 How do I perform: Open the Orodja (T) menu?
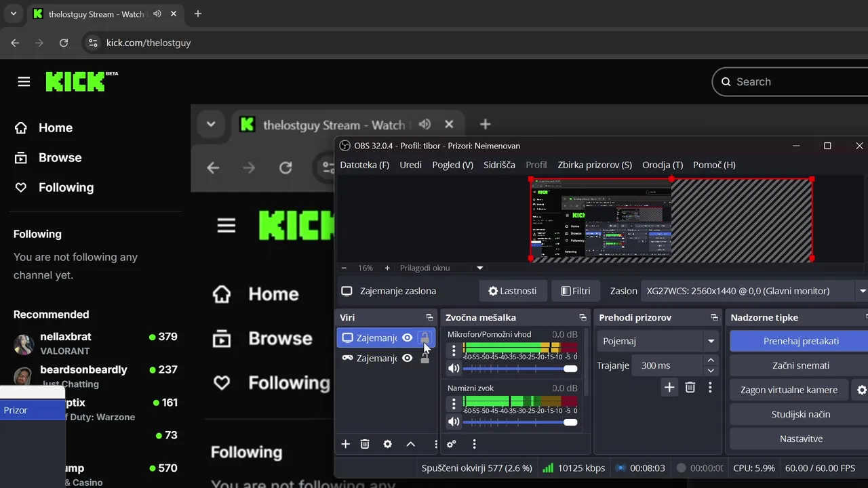point(663,165)
